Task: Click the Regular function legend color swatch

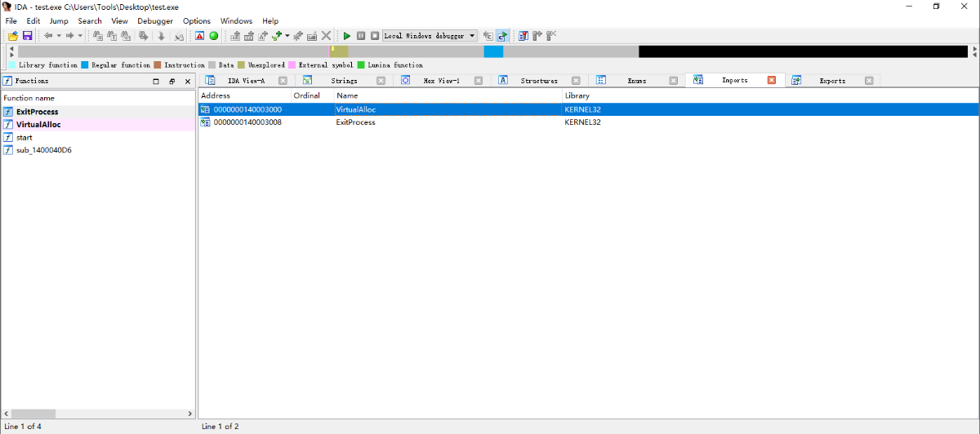Action: click(84, 65)
